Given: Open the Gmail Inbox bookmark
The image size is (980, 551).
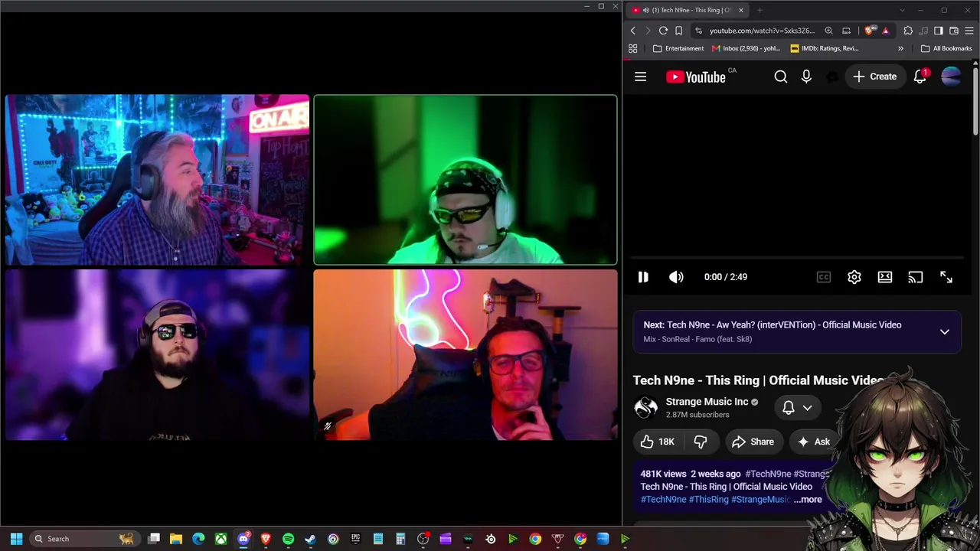Looking at the screenshot, I should [746, 48].
